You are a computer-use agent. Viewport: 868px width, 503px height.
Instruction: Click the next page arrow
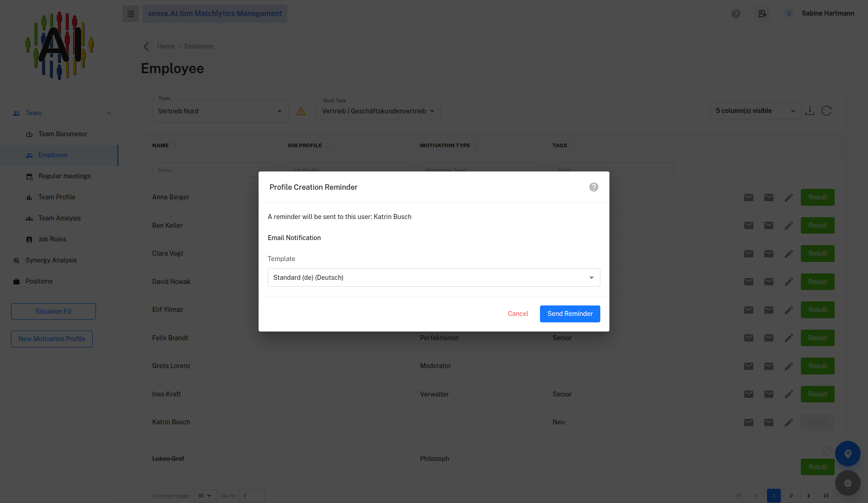click(x=809, y=496)
